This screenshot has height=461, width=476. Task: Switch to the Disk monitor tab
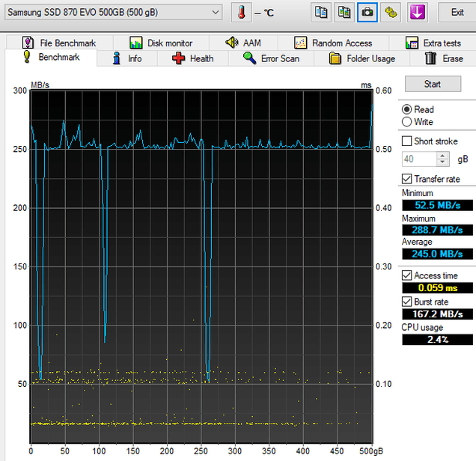[x=161, y=43]
